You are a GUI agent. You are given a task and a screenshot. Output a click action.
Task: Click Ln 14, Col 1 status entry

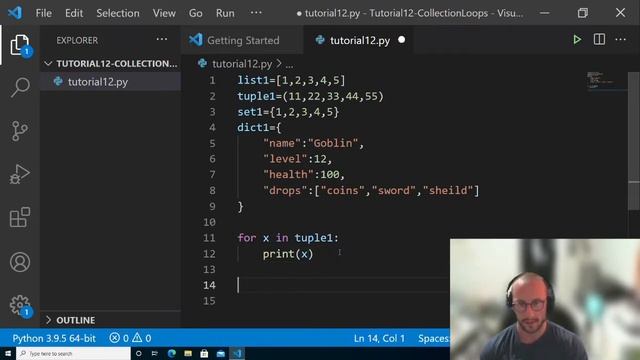click(379, 338)
